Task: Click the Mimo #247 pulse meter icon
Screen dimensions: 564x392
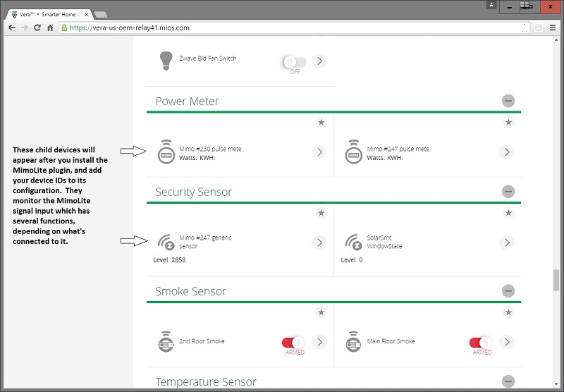Action: click(354, 152)
